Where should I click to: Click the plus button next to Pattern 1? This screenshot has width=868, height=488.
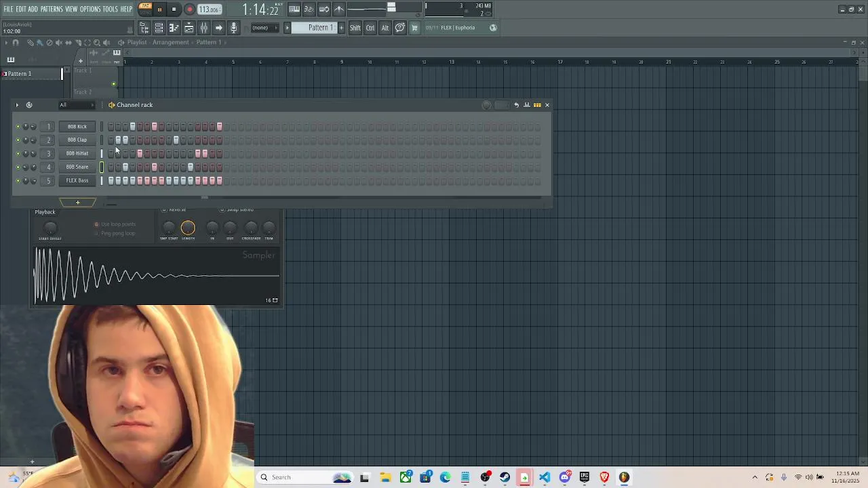pyautogui.click(x=341, y=28)
